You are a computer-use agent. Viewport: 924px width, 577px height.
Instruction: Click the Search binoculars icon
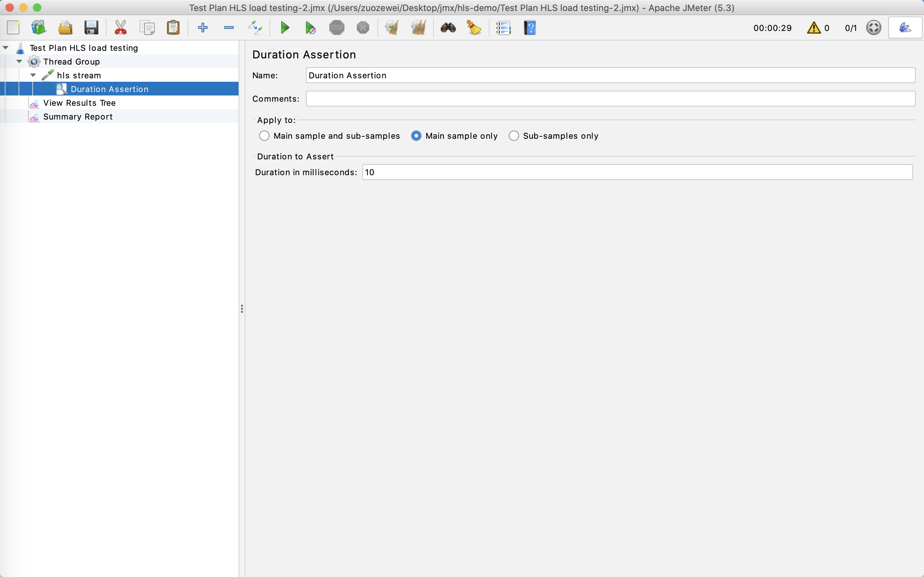pos(448,28)
